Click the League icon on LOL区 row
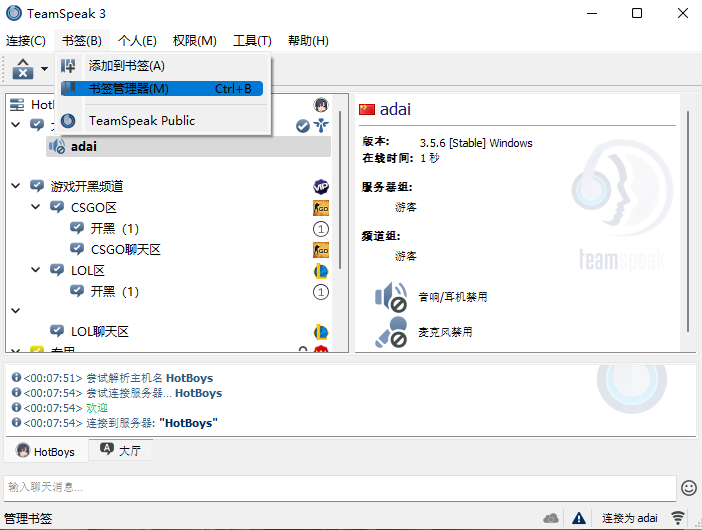Image resolution: width=702 pixels, height=530 pixels. pyautogui.click(x=321, y=271)
